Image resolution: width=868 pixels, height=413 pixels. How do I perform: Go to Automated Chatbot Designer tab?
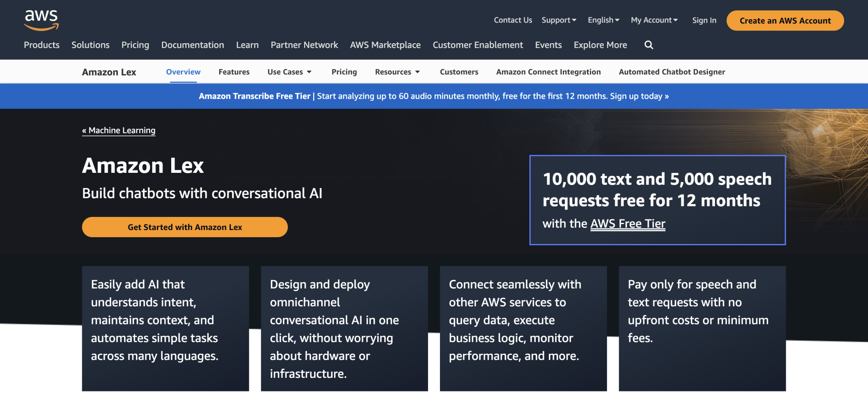point(672,72)
